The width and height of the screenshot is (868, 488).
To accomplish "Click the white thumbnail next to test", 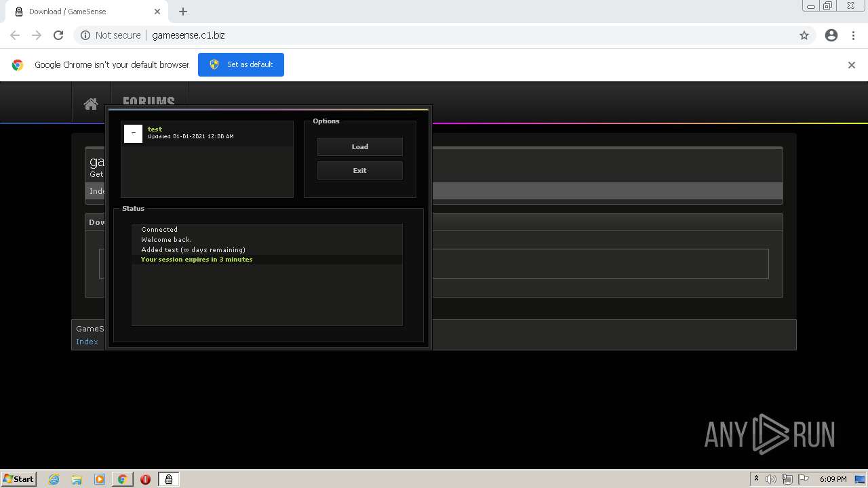I will pos(133,134).
